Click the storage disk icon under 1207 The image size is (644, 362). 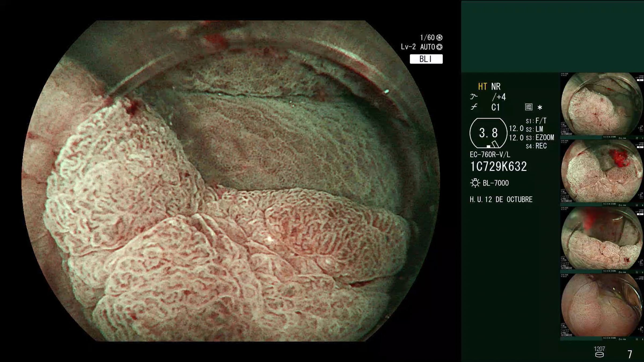click(599, 355)
